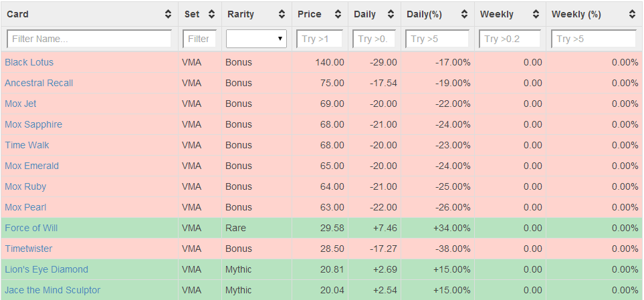The width and height of the screenshot is (644, 300).
Task: Open the Rarity filter dropdown
Action: [x=256, y=39]
